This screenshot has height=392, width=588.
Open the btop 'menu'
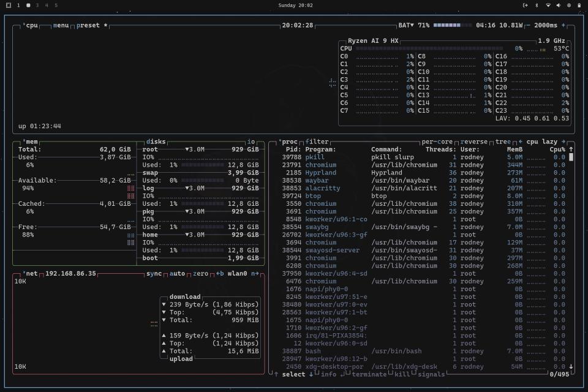coord(61,25)
